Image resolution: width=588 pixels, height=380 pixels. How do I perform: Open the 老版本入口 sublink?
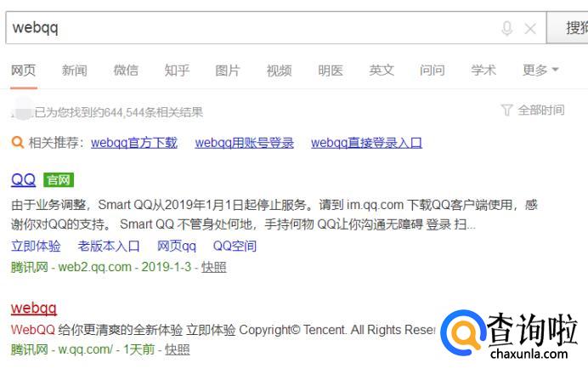(109, 246)
